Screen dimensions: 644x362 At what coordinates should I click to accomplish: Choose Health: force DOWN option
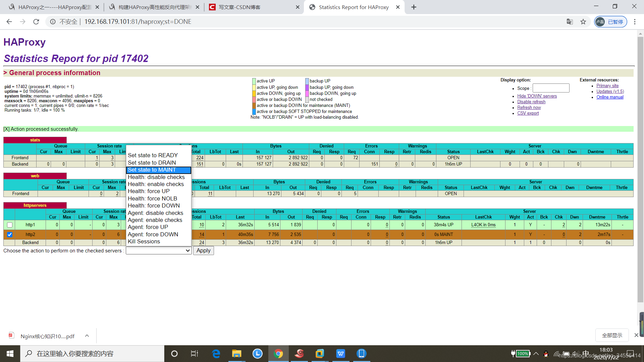(154, 205)
